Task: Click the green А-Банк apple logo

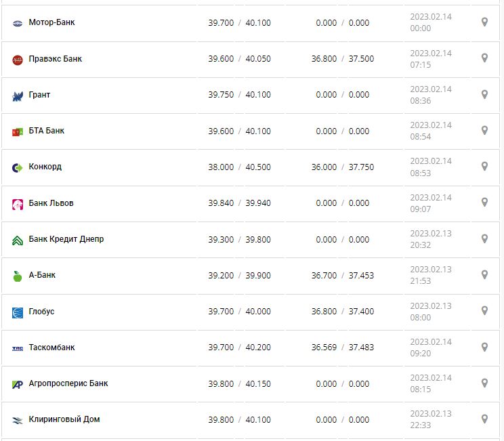Action: (18, 276)
